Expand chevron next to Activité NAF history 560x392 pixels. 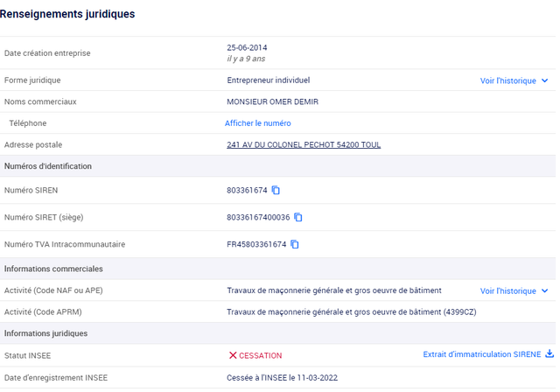pos(544,291)
